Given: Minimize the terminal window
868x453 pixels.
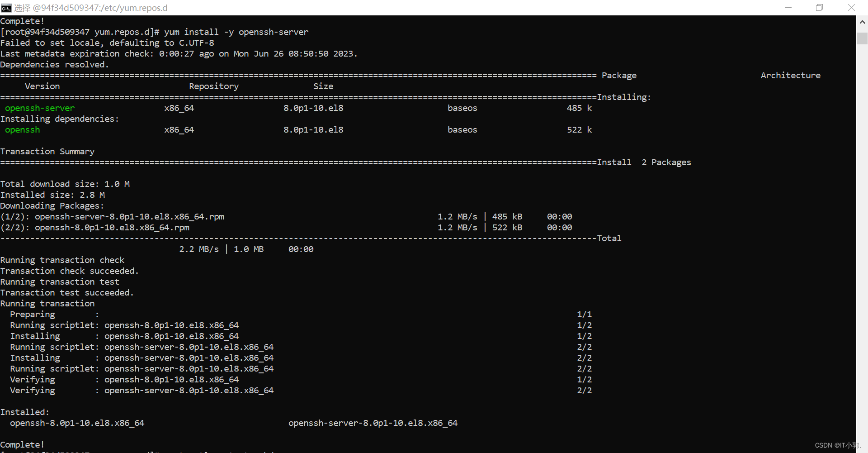Looking at the screenshot, I should (x=788, y=8).
